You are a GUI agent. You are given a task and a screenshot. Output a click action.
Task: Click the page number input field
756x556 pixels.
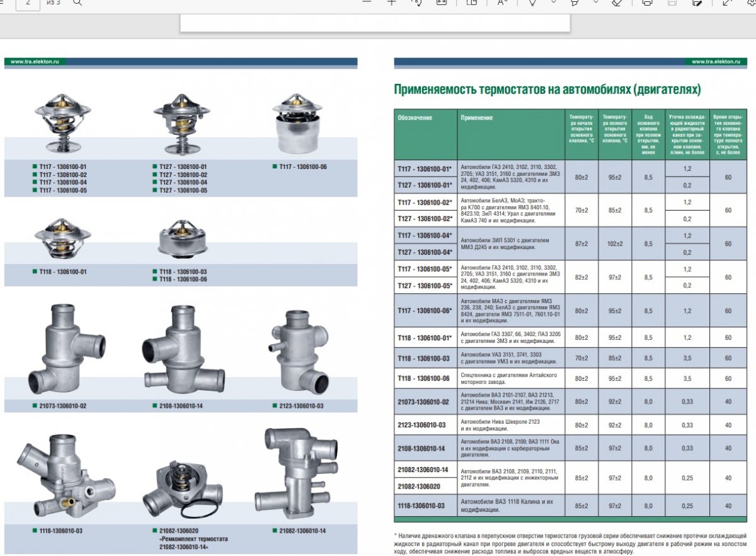click(x=27, y=3)
